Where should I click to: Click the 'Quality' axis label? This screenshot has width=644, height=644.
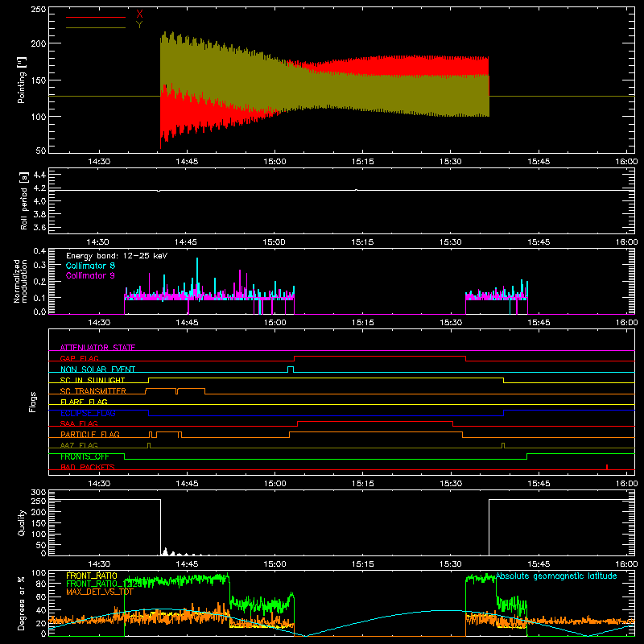click(22, 522)
